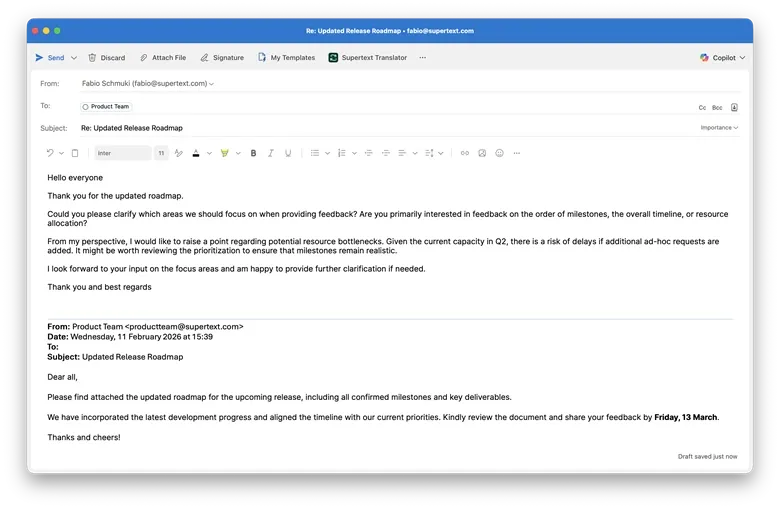Click the Signature pen icon
The height and width of the screenshot is (509, 780).
click(x=204, y=58)
